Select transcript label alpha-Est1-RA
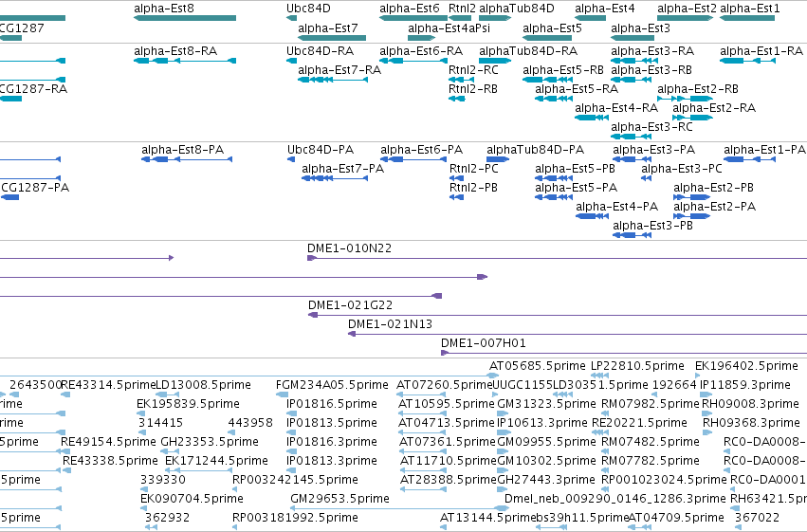This screenshot has width=807, height=532. point(761,51)
